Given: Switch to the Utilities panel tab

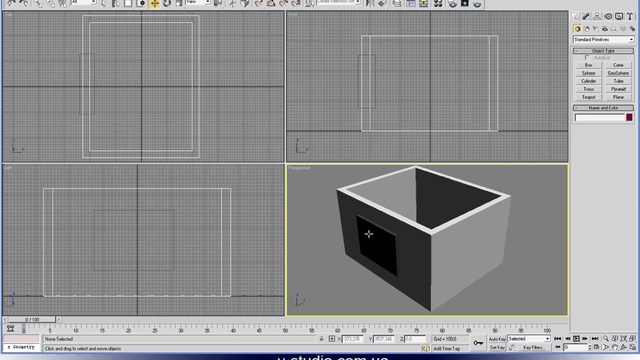Looking at the screenshot, I should click(630, 16).
